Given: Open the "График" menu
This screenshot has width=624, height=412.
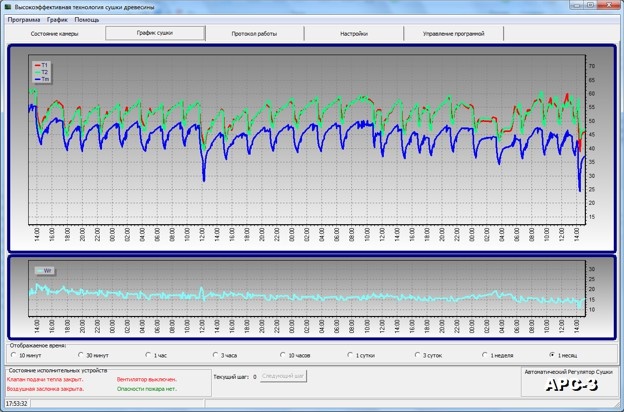Looking at the screenshot, I should click(57, 20).
